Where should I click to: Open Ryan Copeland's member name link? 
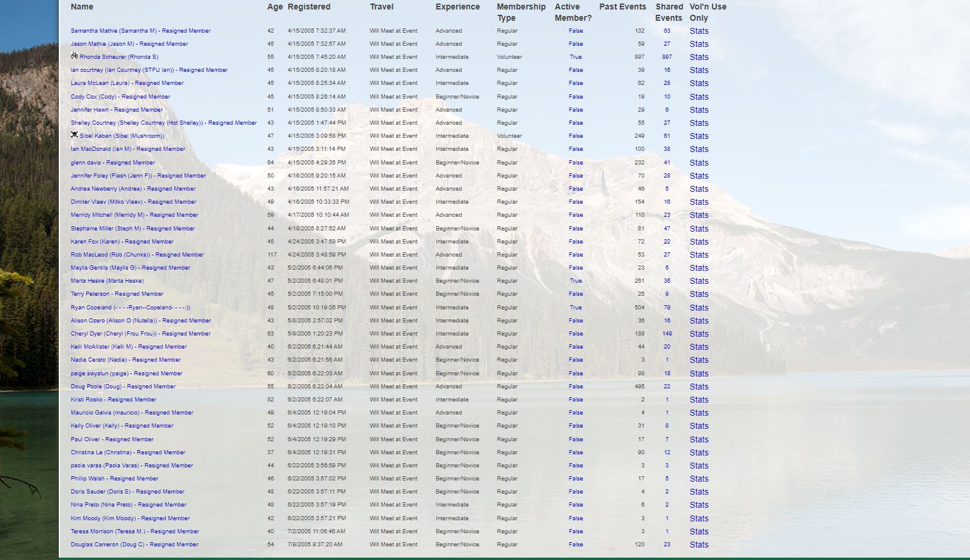click(130, 308)
